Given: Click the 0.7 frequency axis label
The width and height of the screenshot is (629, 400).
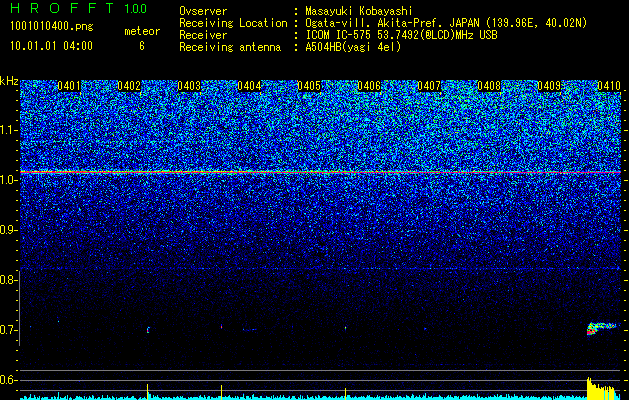Looking at the screenshot, I should point(8,330).
